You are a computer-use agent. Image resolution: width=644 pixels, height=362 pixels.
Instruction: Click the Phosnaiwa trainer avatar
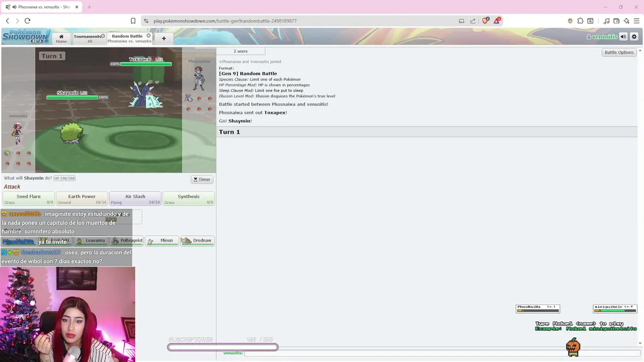[199, 78]
